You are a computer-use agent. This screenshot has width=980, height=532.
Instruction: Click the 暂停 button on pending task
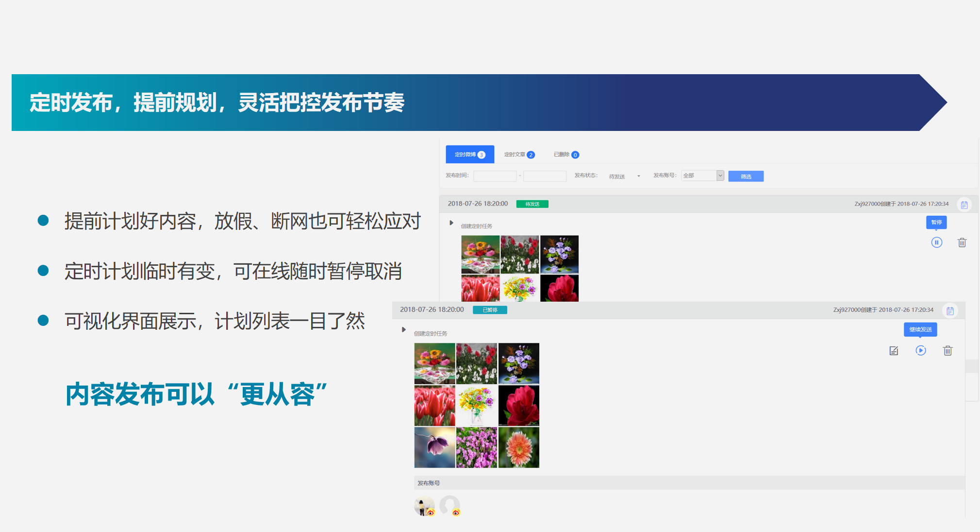click(936, 222)
